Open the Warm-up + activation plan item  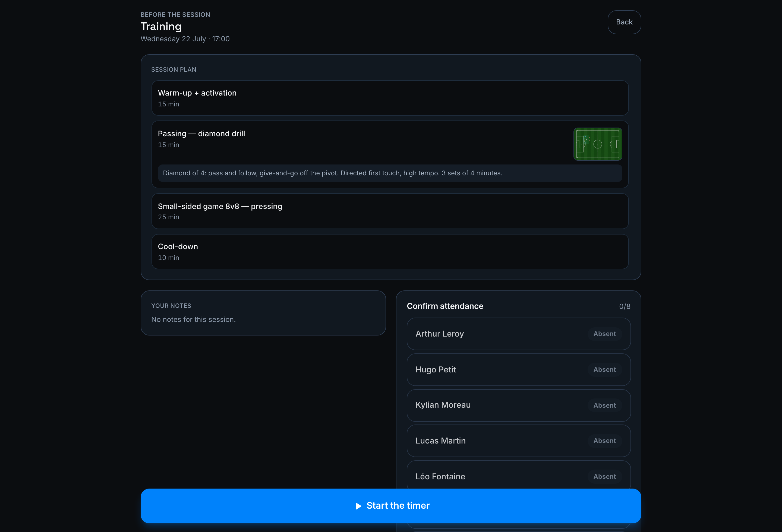click(x=390, y=98)
